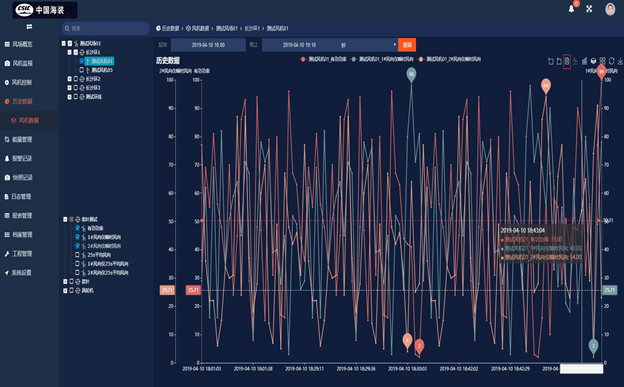Open 报警记录 in the left sidebar
624x387 pixels.
point(22,158)
